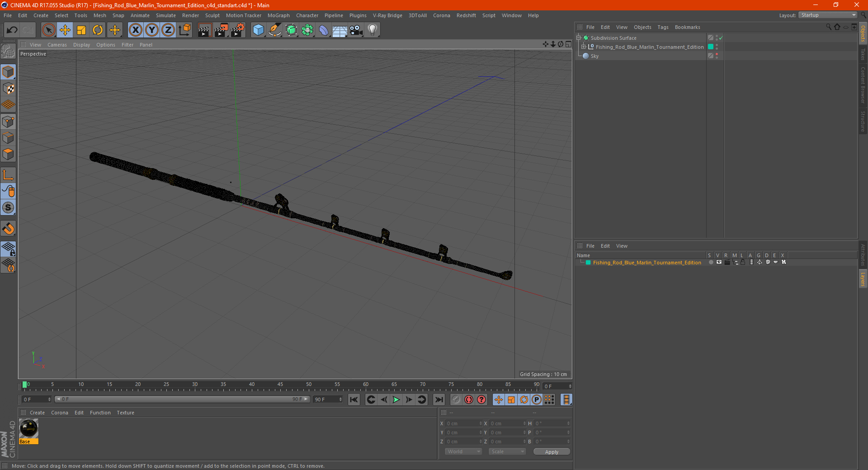This screenshot has height=470, width=868.
Task: Add a Subdivision Surface generator icon
Action: [x=292, y=30]
